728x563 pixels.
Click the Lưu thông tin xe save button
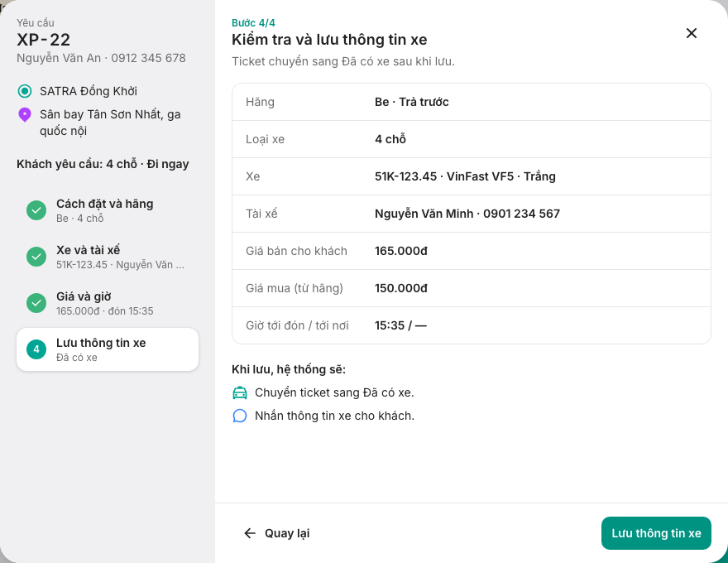click(656, 533)
